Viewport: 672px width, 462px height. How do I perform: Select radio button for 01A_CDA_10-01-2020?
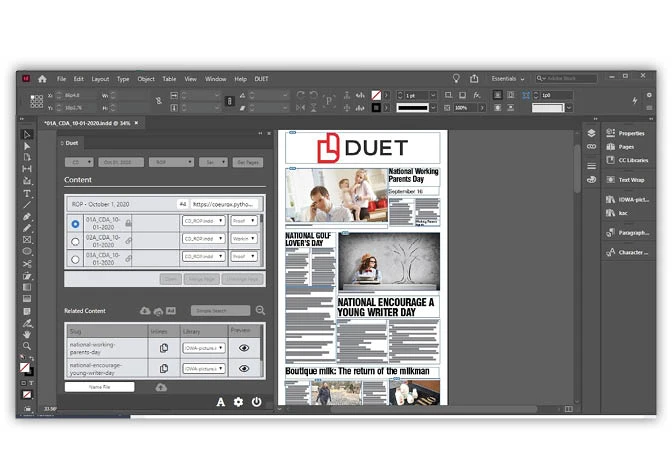[75, 224]
